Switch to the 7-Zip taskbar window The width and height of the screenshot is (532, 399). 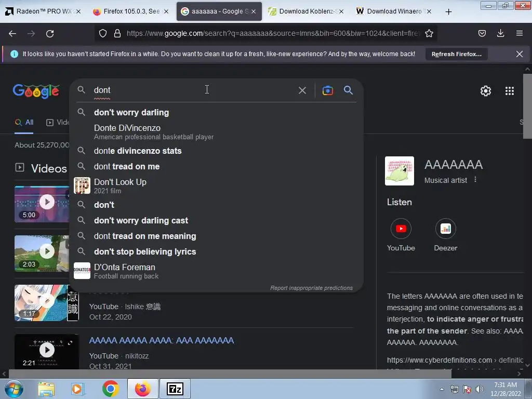pos(175,389)
